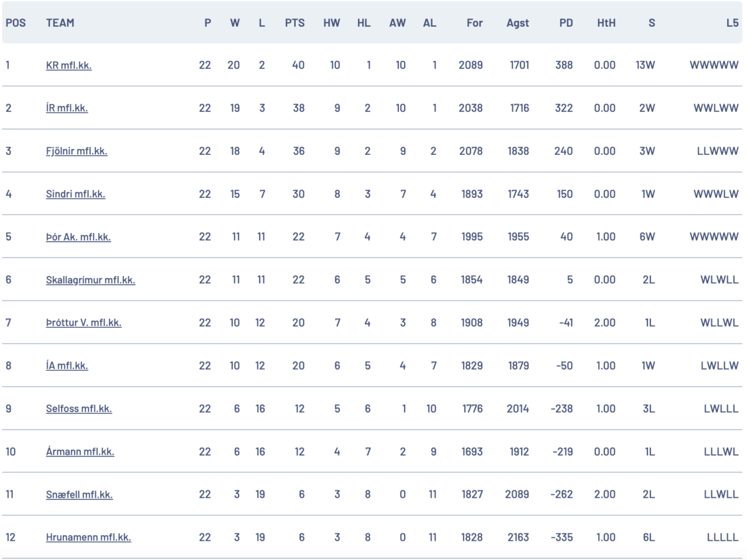
Task: Click the ÍR mfl.kk. team link
Action: coord(67,108)
